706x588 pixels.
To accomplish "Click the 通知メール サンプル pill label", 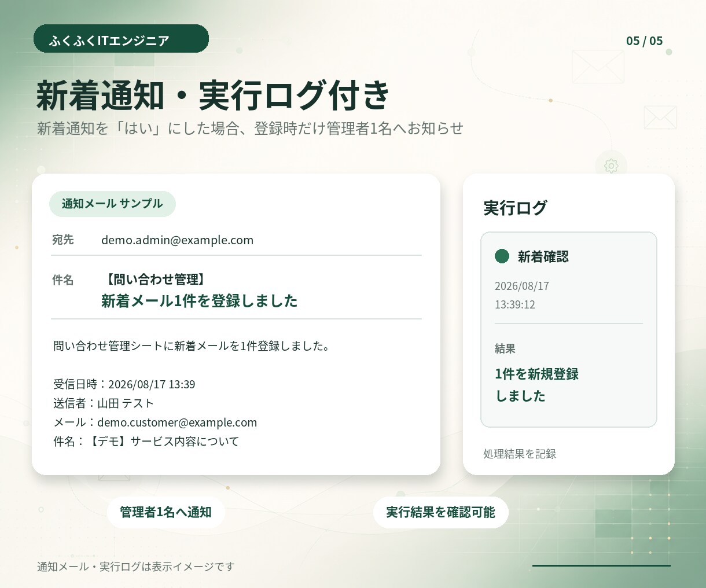I will coord(112,204).
